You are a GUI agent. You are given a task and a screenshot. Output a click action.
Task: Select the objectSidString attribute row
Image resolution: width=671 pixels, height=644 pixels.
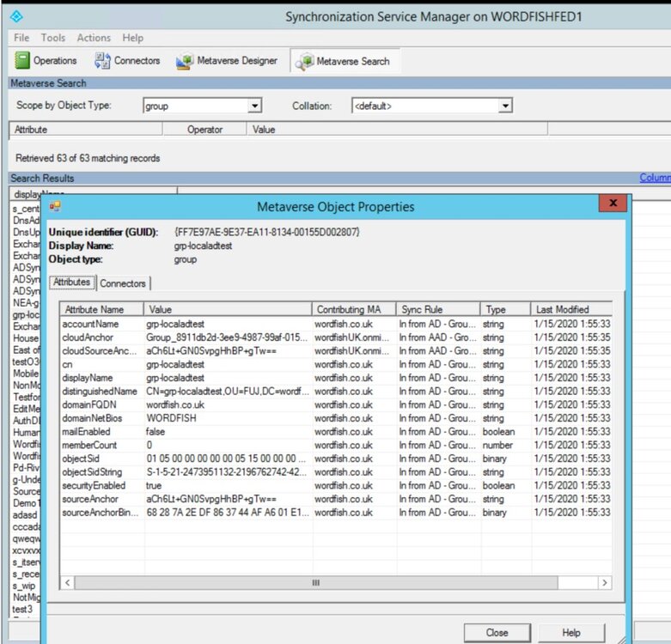(x=336, y=472)
